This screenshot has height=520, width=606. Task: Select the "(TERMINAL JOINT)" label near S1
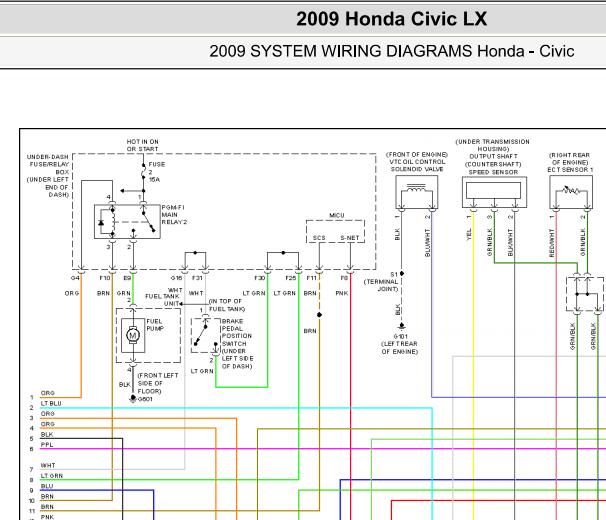pyautogui.click(x=382, y=285)
